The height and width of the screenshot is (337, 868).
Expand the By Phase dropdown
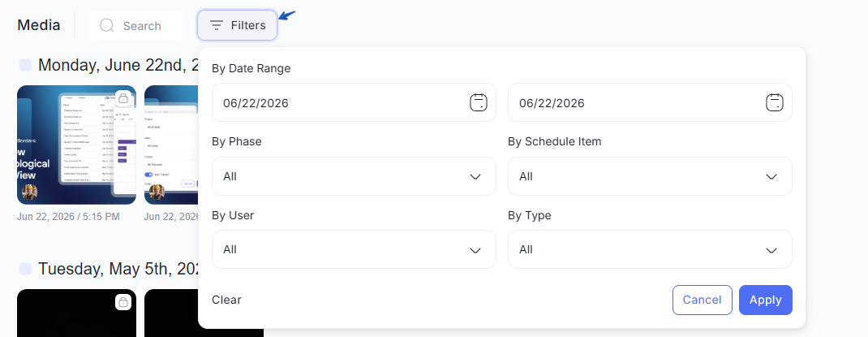pyautogui.click(x=354, y=176)
